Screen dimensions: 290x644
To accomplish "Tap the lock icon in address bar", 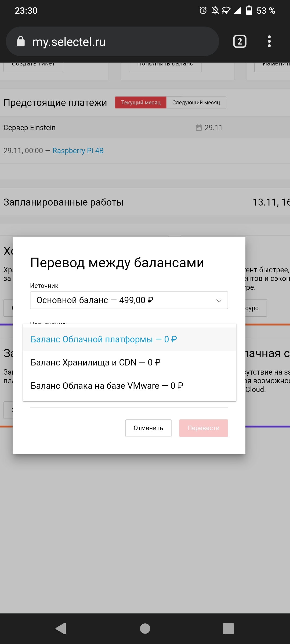I will pos(21,42).
